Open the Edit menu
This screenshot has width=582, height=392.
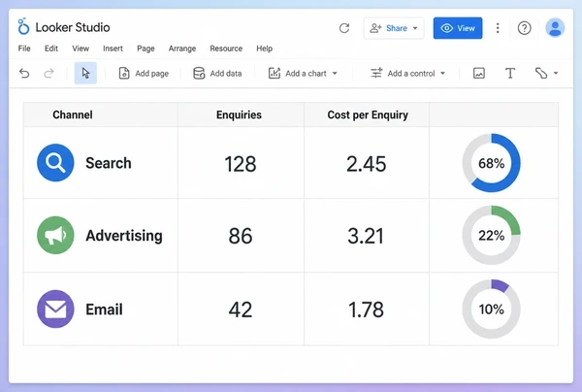pos(51,49)
